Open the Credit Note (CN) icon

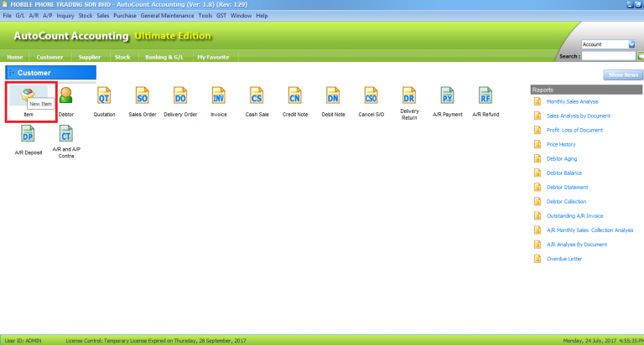point(295,95)
